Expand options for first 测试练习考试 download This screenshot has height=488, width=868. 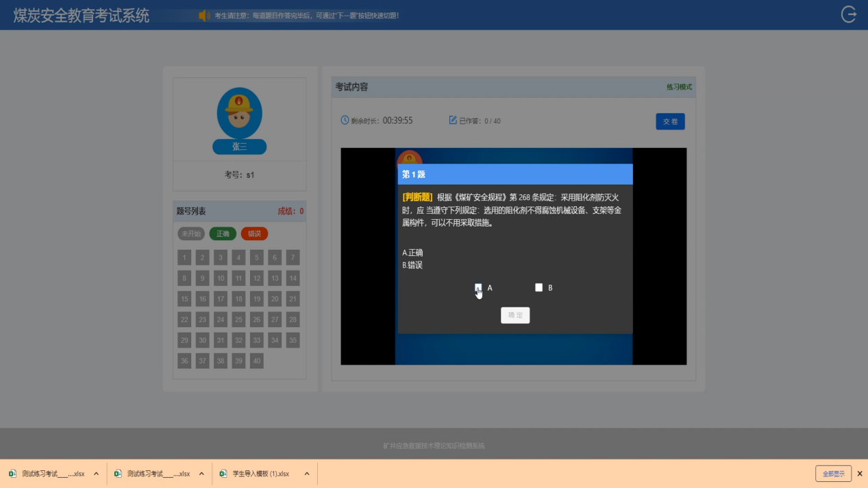click(x=96, y=474)
